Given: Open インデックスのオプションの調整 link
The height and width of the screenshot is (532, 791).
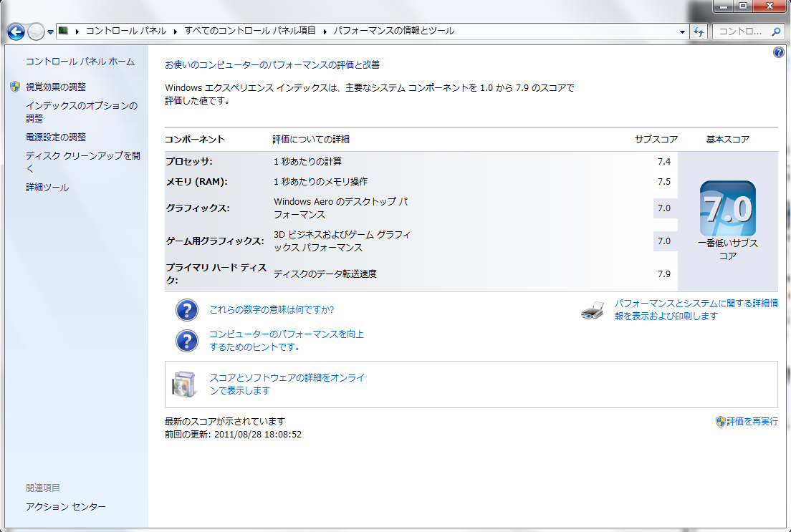Looking at the screenshot, I should [82, 112].
